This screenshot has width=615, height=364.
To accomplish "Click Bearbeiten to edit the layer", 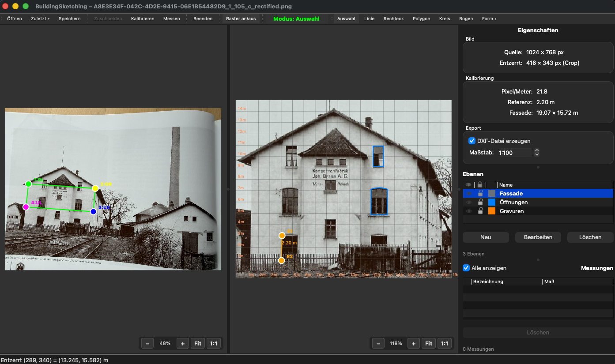I will click(538, 237).
